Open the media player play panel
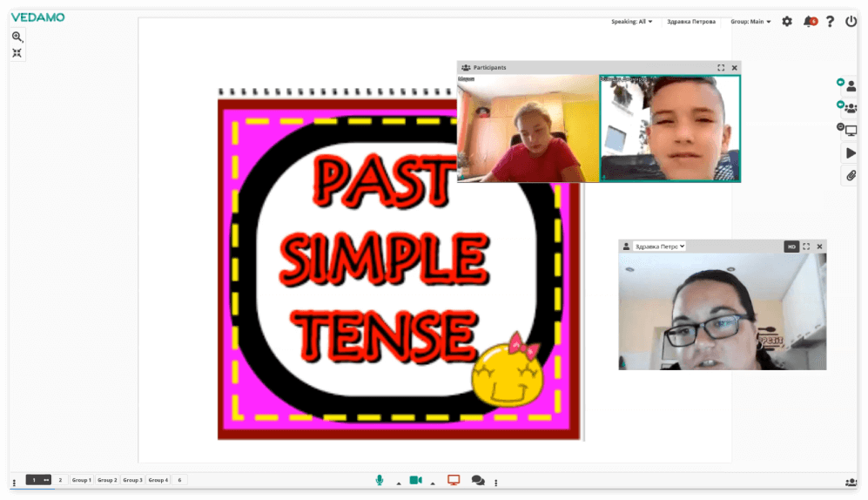Viewport: 868px width, 500px height. [851, 153]
